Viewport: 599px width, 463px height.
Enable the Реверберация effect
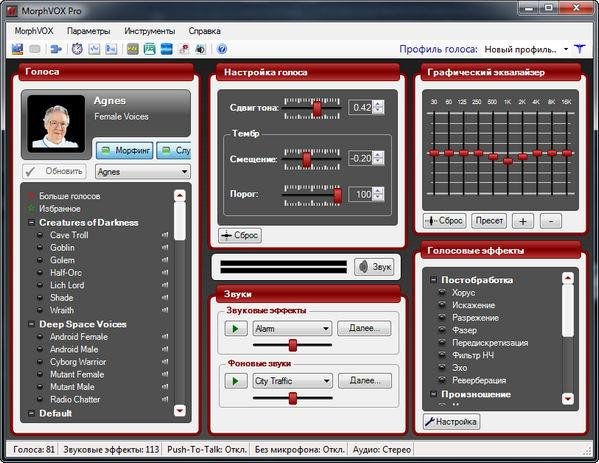[x=442, y=380]
